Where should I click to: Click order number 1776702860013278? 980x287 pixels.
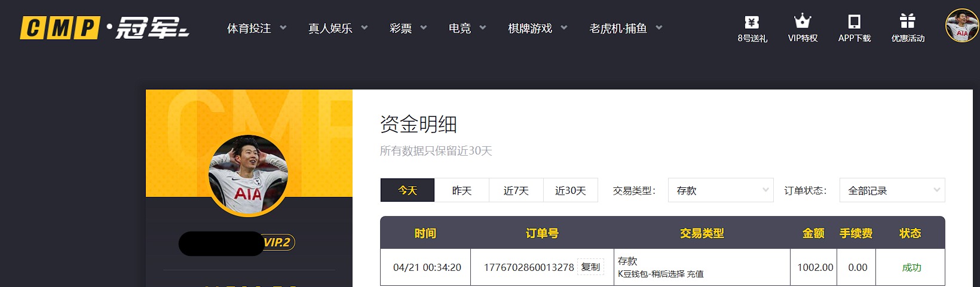click(529, 267)
